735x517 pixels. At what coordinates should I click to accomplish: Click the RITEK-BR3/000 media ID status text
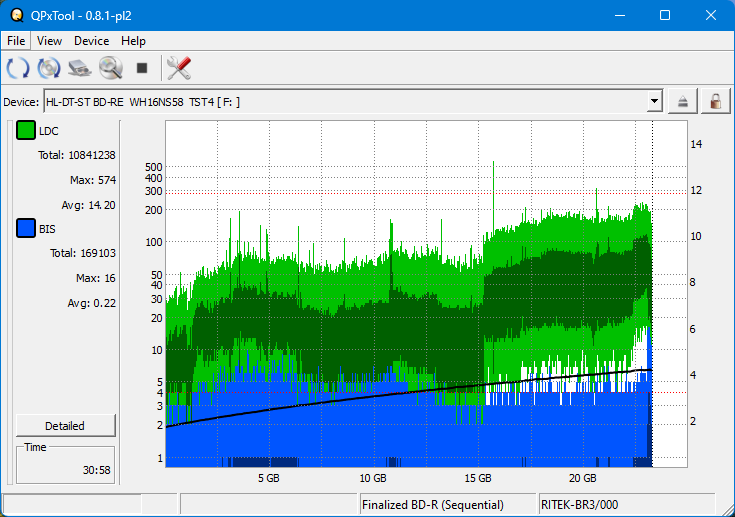tap(579, 505)
